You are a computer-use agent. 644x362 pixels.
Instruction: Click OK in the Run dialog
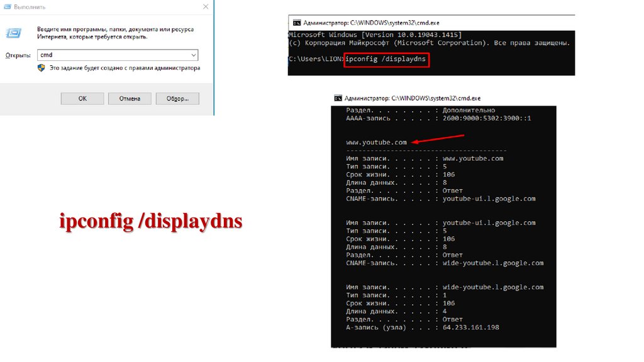(82, 99)
